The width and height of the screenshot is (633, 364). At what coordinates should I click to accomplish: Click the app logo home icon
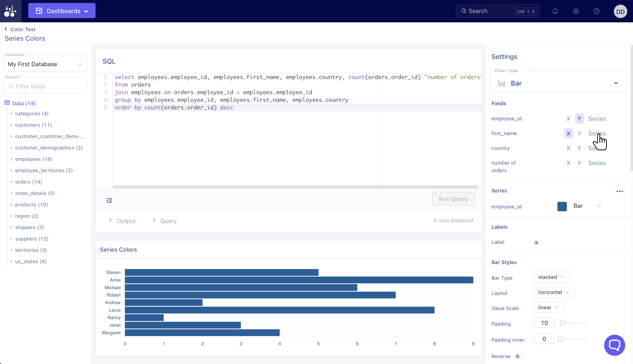coord(11,11)
